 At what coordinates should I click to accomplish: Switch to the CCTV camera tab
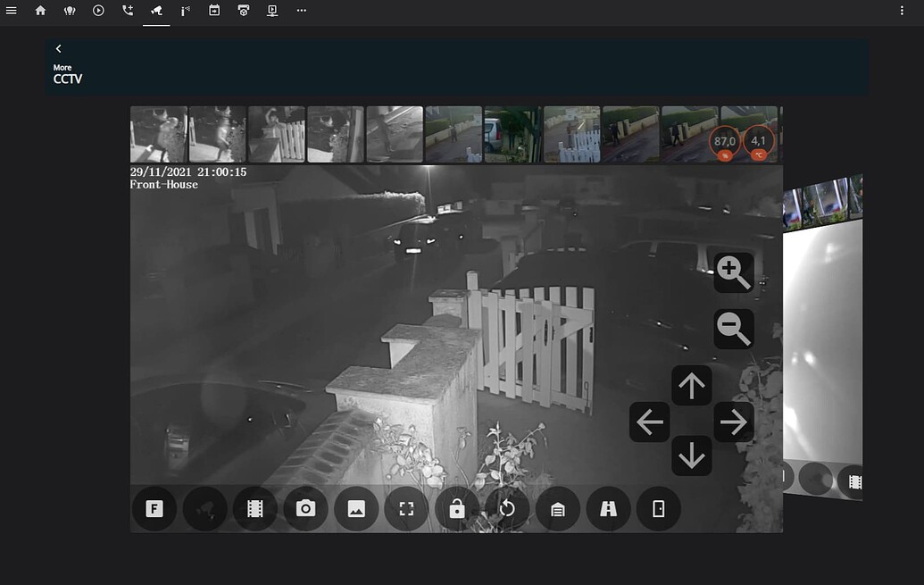(156, 11)
